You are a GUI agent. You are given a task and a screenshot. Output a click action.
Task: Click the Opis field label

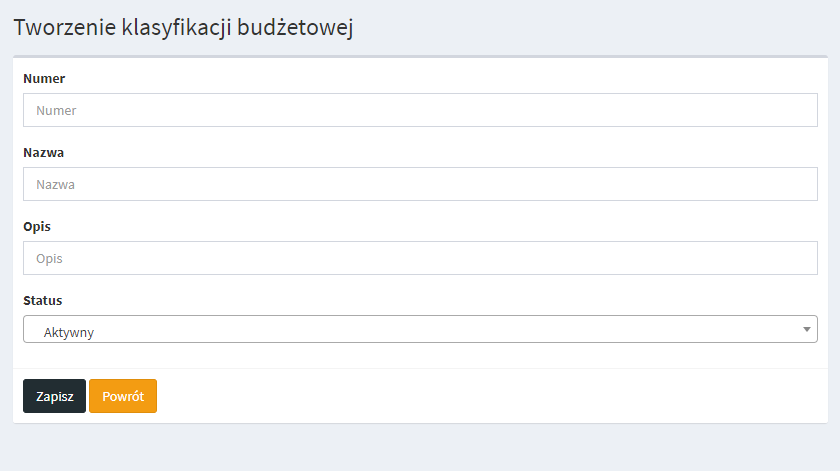click(37, 226)
